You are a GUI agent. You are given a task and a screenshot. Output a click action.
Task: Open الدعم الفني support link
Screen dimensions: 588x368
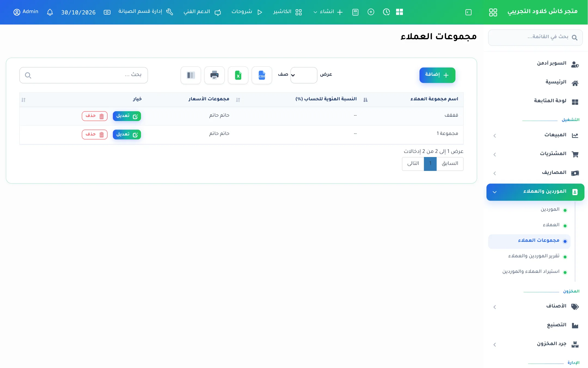(202, 12)
